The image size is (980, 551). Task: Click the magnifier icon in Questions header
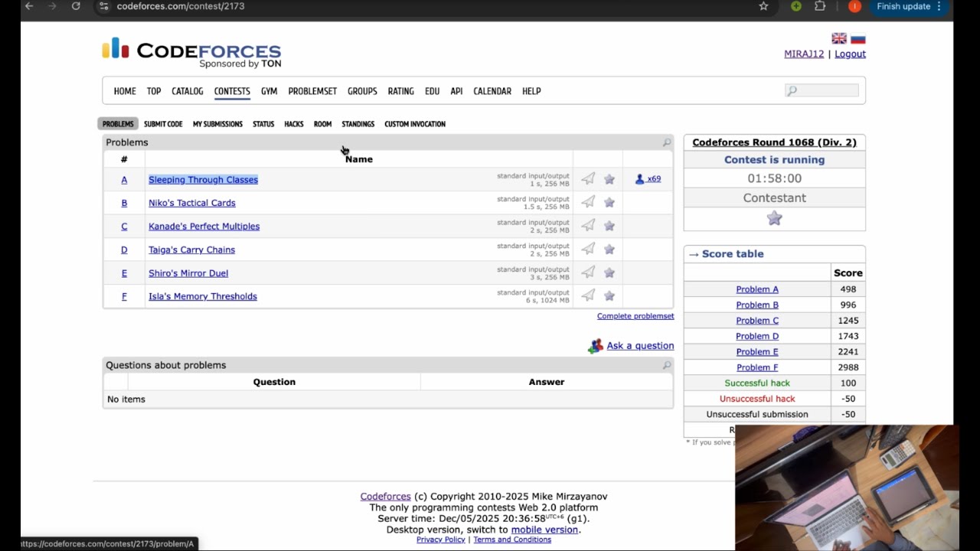[667, 365]
